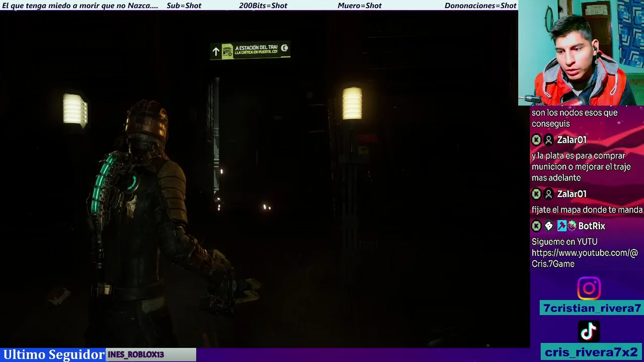Click chat message 'son los nodos esos que conseguis'

[575, 118]
